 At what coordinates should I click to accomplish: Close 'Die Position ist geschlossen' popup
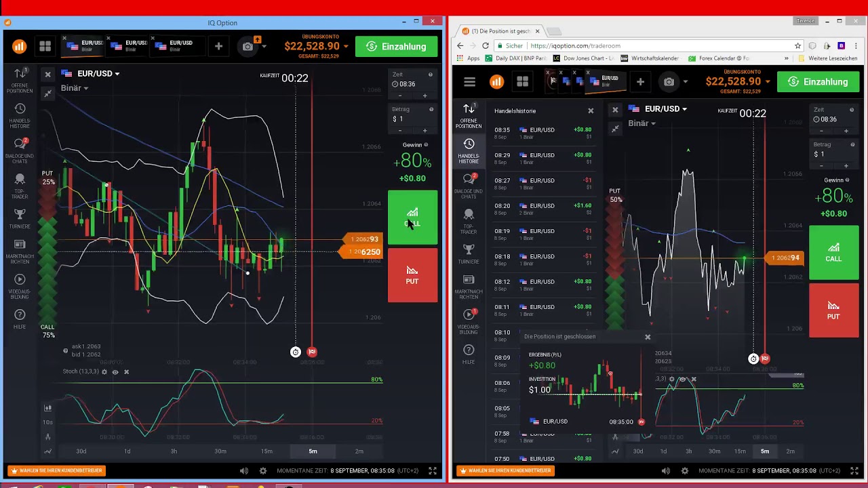point(648,337)
